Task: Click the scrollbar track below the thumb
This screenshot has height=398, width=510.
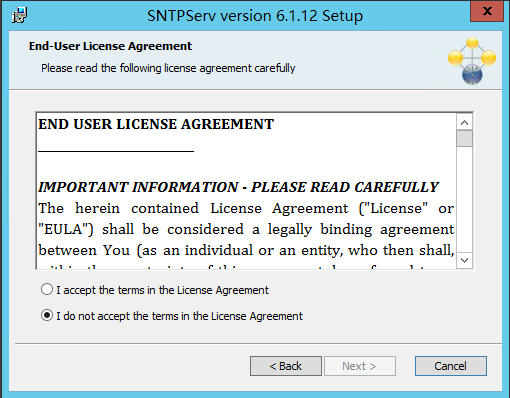Action: coord(464,199)
